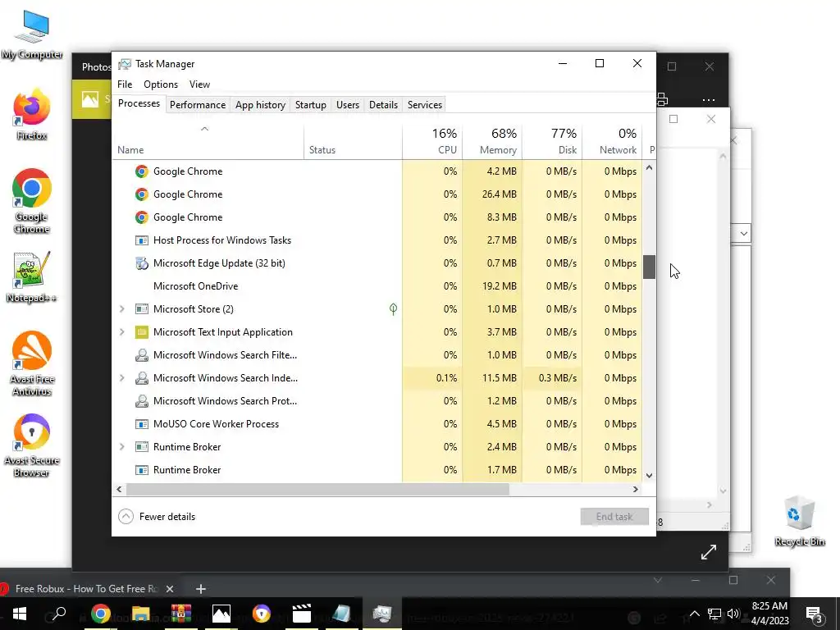Viewport: 840px width, 630px height.
Task: Open the Recycle Bin
Action: point(799,521)
